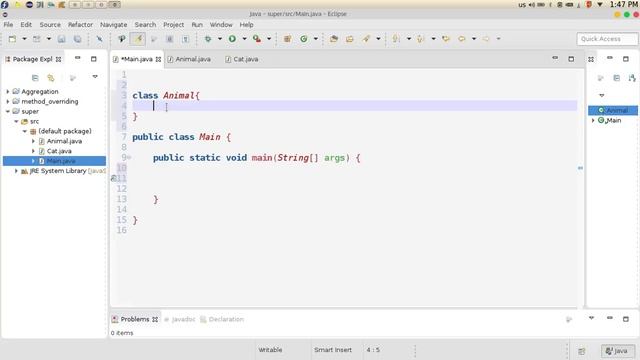
Task: Switch to the Cat.java editor tab
Action: [242, 59]
